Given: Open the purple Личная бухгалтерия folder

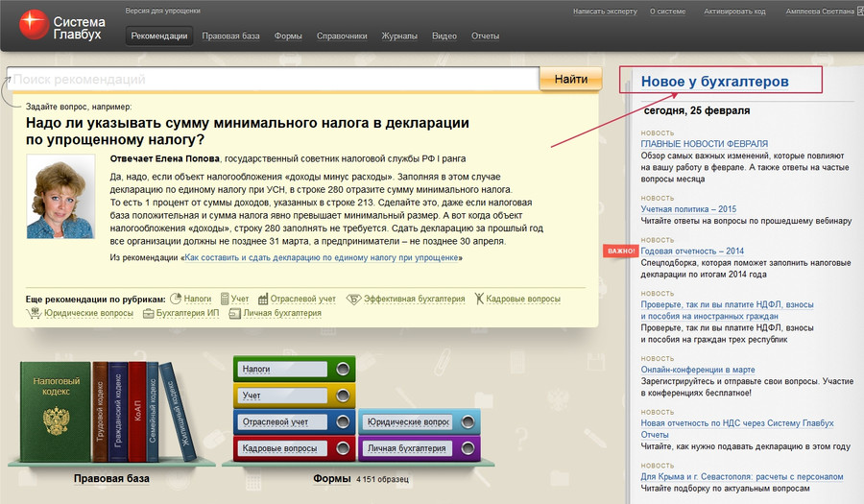Looking at the screenshot, I should click(420, 448).
